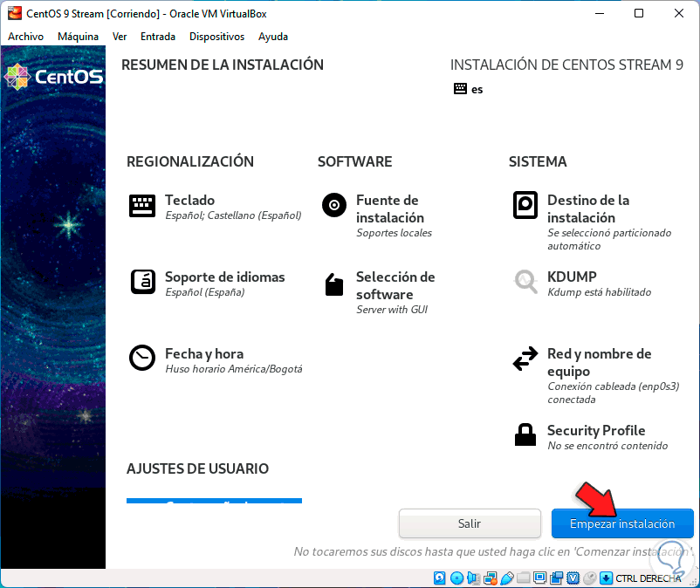The image size is (700, 588).
Task: Click VirtualBox host key arrow icon
Action: (x=606, y=578)
